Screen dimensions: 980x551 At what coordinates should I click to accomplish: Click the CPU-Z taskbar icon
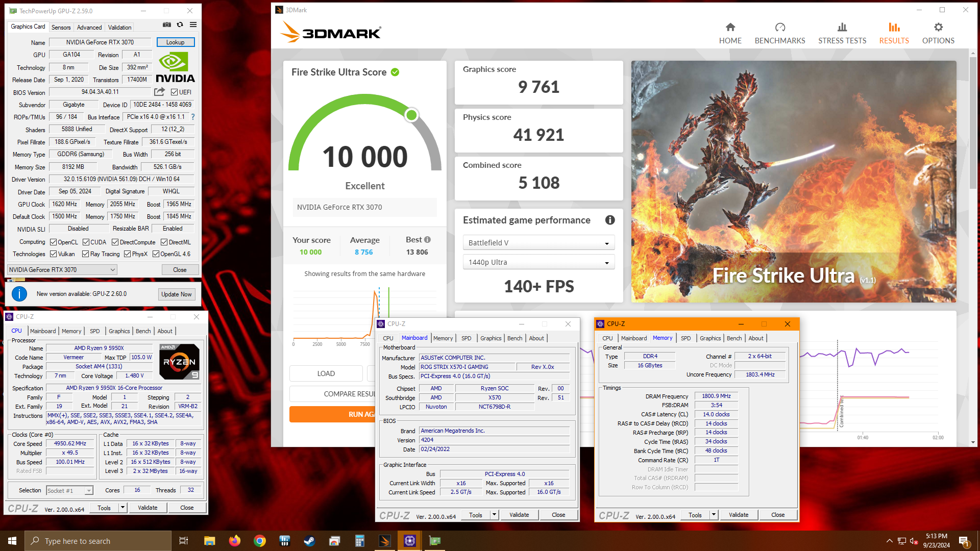(410, 541)
